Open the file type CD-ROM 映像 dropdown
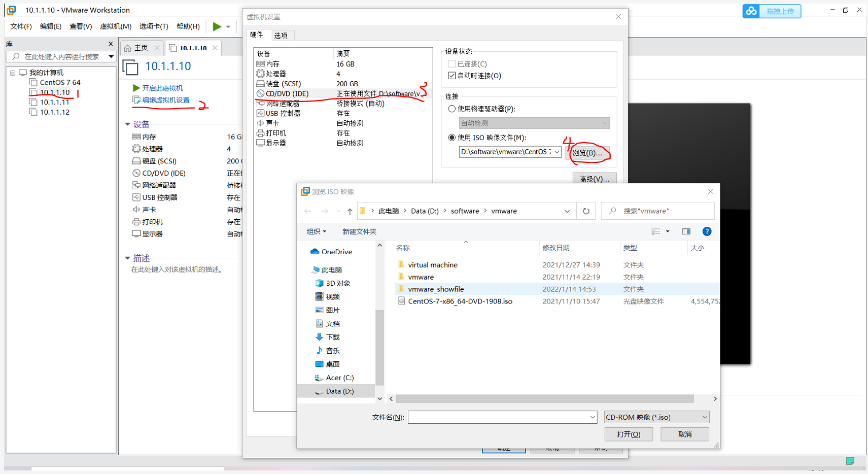The image size is (868, 474). pyautogui.click(x=656, y=417)
